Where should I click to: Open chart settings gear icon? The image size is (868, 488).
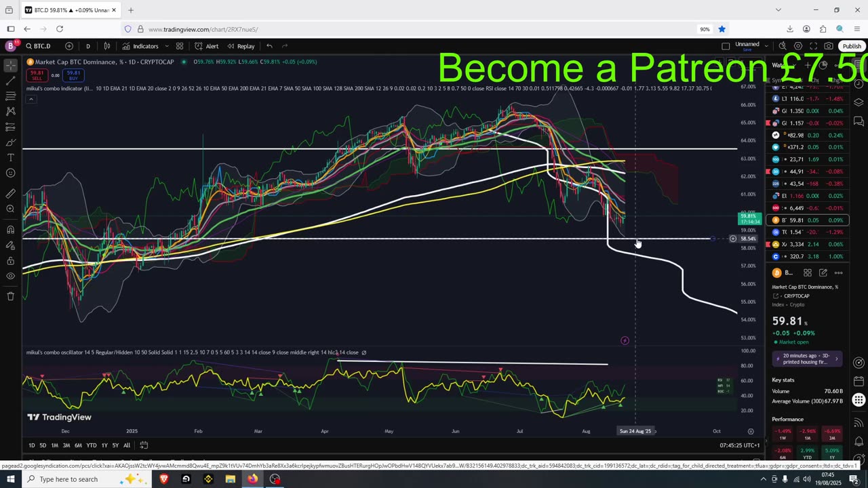click(798, 46)
